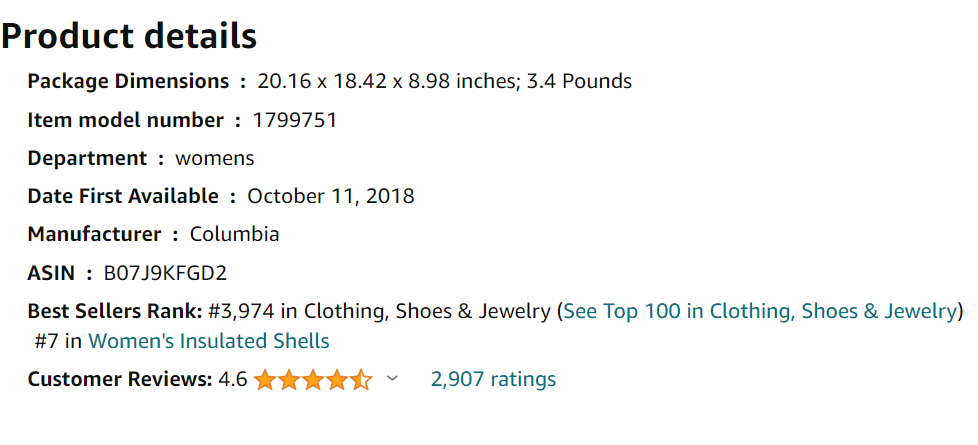Click the Package Dimensions label
Viewport: 978px width, 445px height.
pos(128,82)
